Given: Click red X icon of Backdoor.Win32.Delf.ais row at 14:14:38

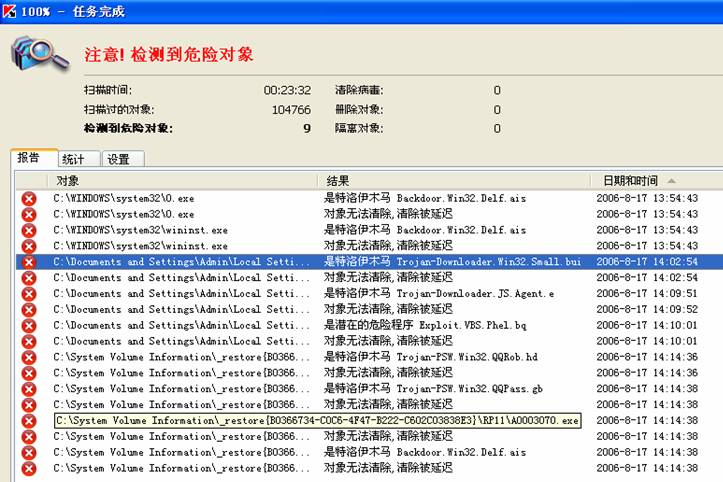Looking at the screenshot, I should (29, 452).
